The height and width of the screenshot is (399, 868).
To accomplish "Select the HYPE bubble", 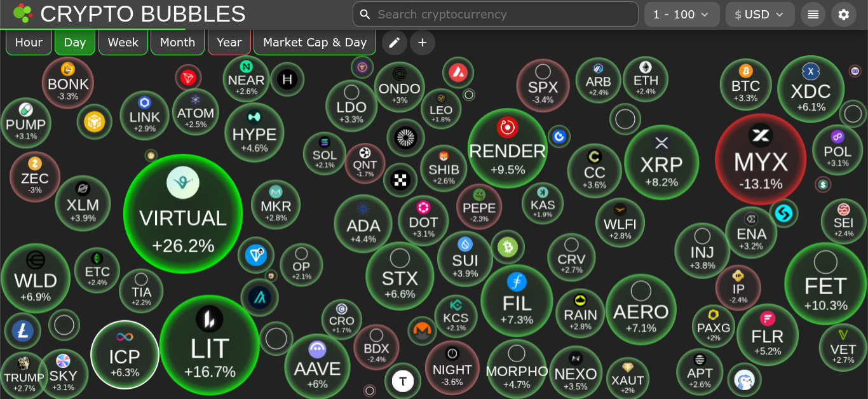I will [x=254, y=133].
